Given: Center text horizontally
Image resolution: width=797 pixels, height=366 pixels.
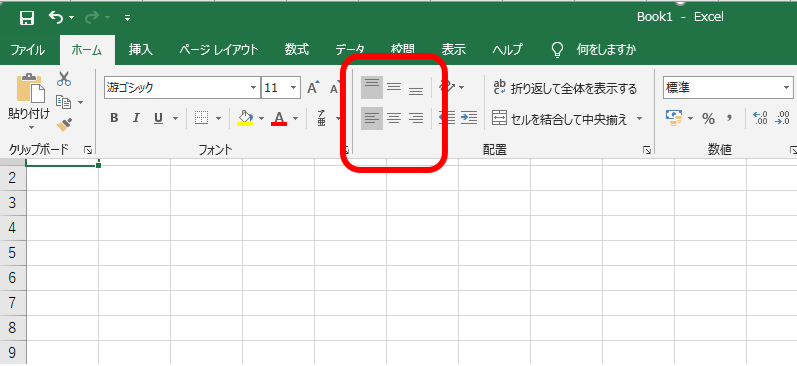Looking at the screenshot, I should point(394,119).
